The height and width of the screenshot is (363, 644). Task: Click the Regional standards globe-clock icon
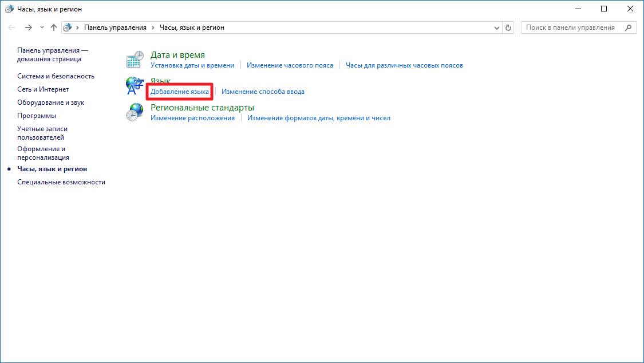[135, 112]
